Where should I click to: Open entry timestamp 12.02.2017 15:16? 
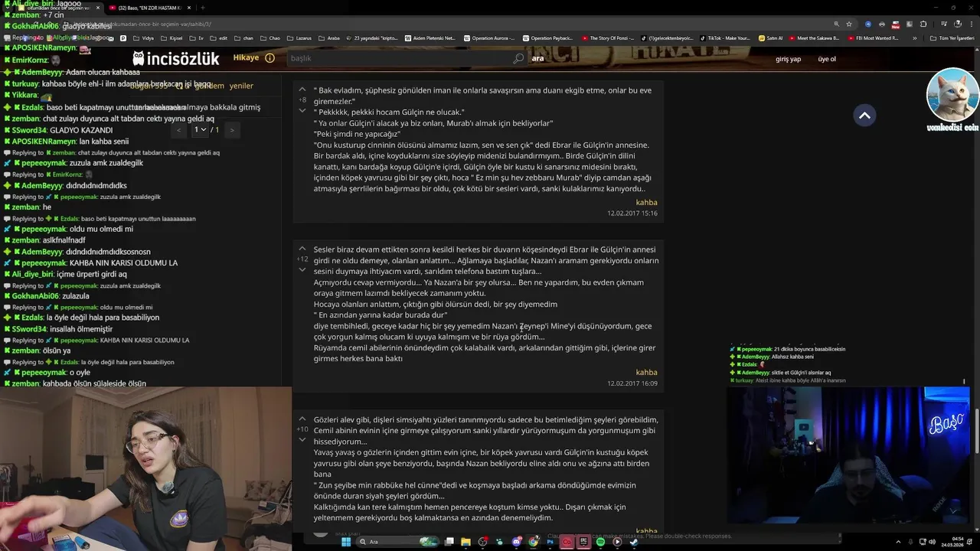(x=632, y=214)
